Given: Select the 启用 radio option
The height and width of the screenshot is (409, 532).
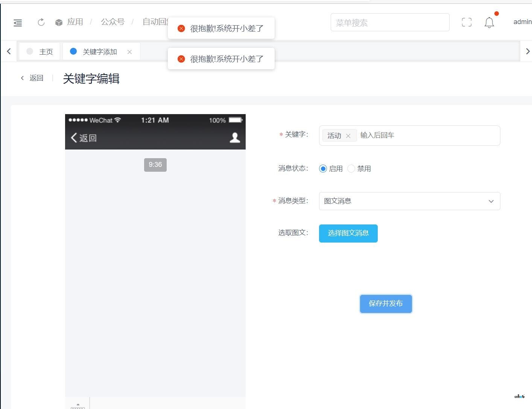Looking at the screenshot, I should [323, 169].
